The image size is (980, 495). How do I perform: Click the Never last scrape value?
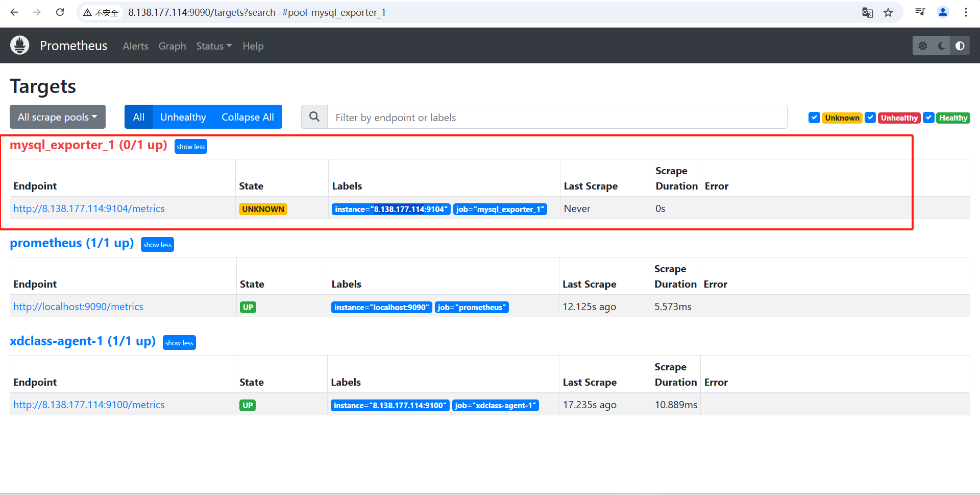pos(577,208)
